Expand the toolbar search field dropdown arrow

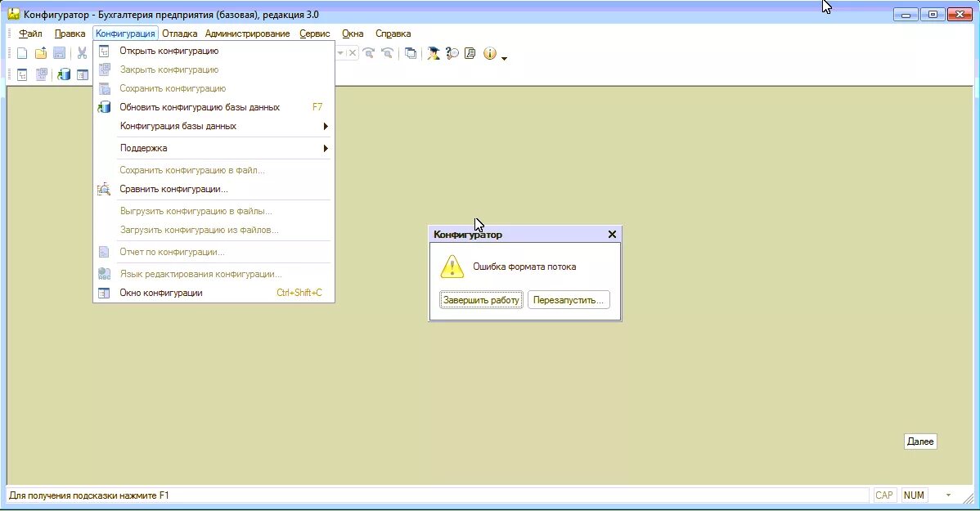tap(340, 53)
